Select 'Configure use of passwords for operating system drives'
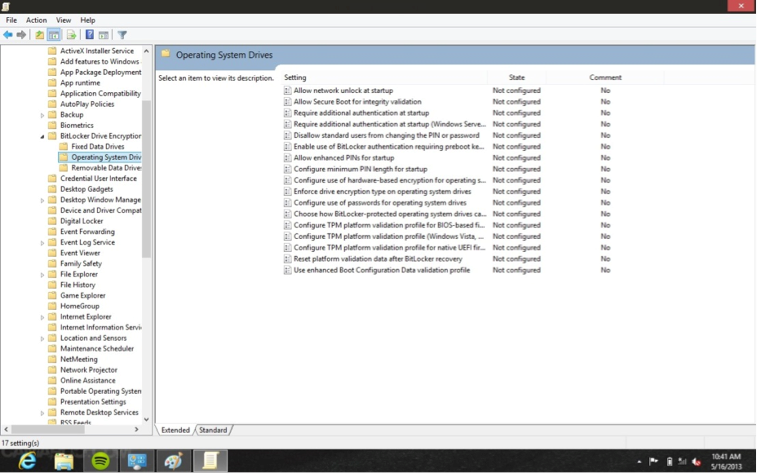The image size is (757, 473). pos(380,203)
